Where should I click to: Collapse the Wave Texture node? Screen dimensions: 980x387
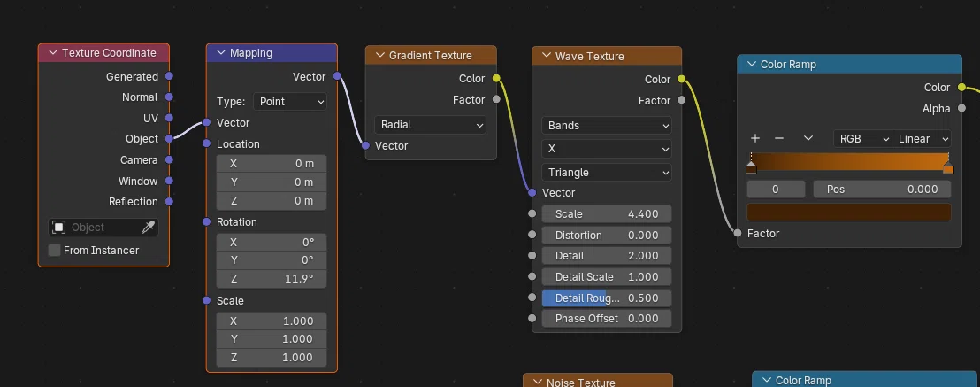(x=546, y=56)
